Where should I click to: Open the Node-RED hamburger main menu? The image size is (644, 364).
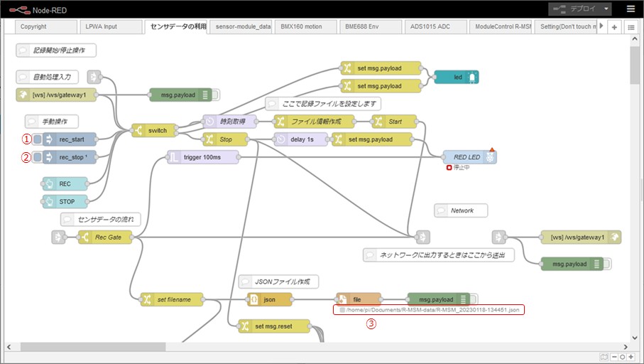pos(631,9)
